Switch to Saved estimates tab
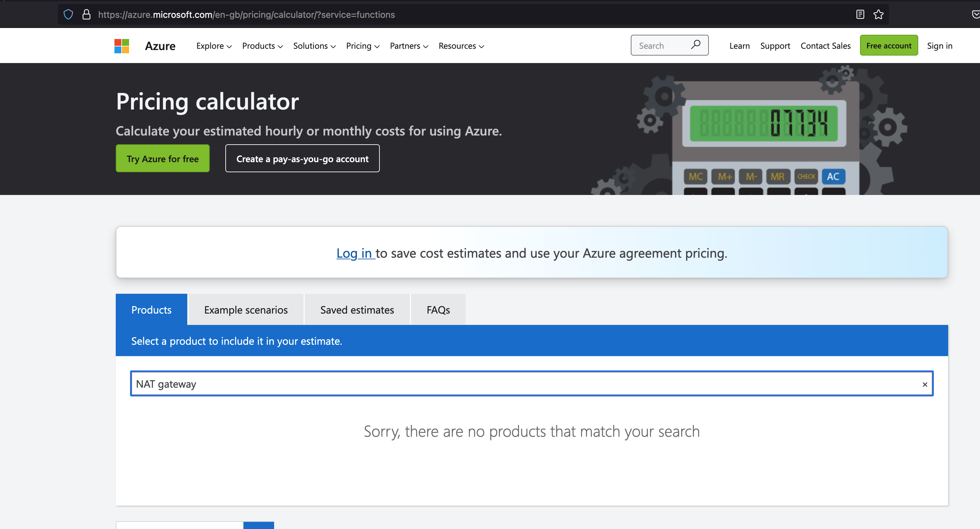The height and width of the screenshot is (529, 980). point(357,310)
